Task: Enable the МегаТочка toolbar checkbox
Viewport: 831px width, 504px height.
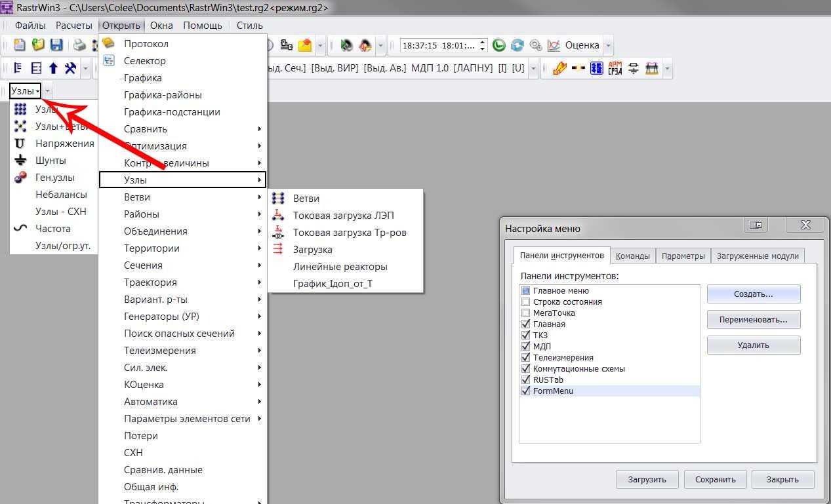Action: click(x=525, y=313)
